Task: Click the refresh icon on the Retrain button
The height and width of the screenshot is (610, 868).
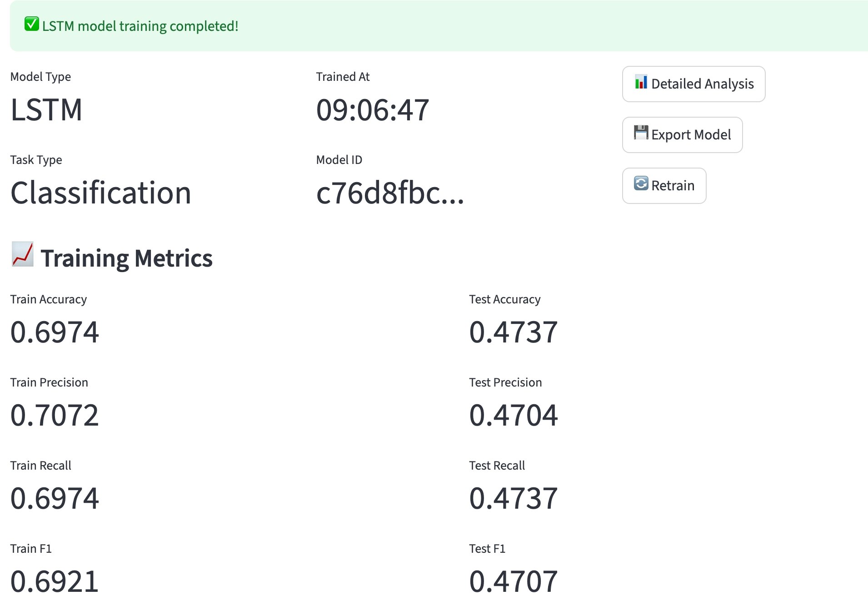Action: pyautogui.click(x=640, y=184)
